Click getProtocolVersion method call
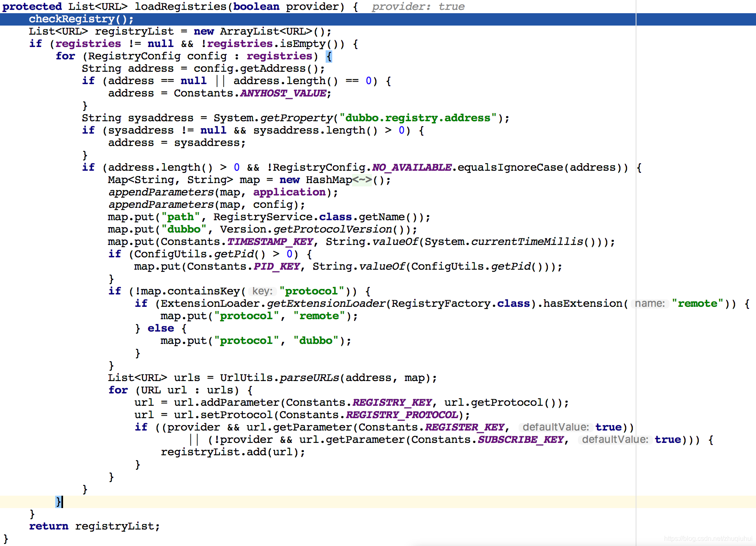 [332, 229]
